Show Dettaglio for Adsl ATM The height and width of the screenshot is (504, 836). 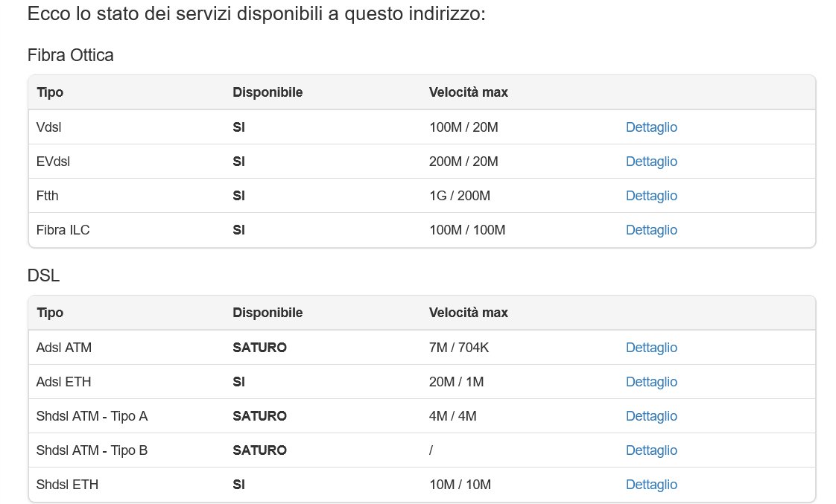pyautogui.click(x=651, y=348)
